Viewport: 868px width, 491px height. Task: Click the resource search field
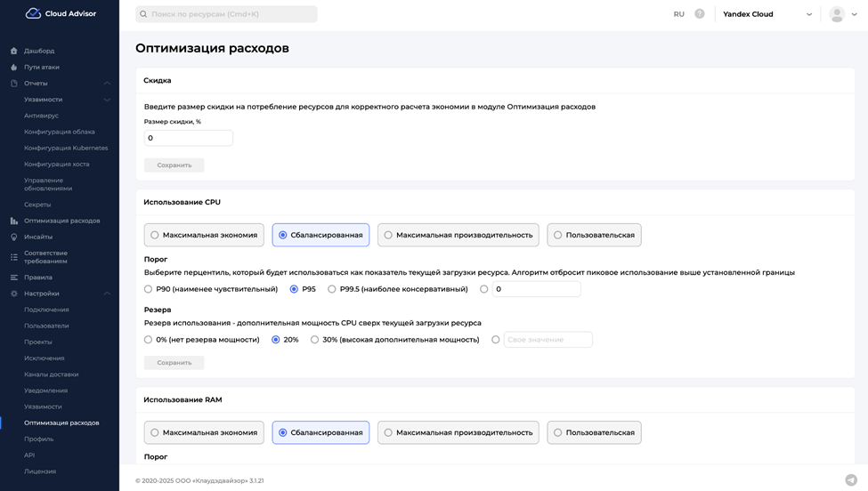click(227, 14)
